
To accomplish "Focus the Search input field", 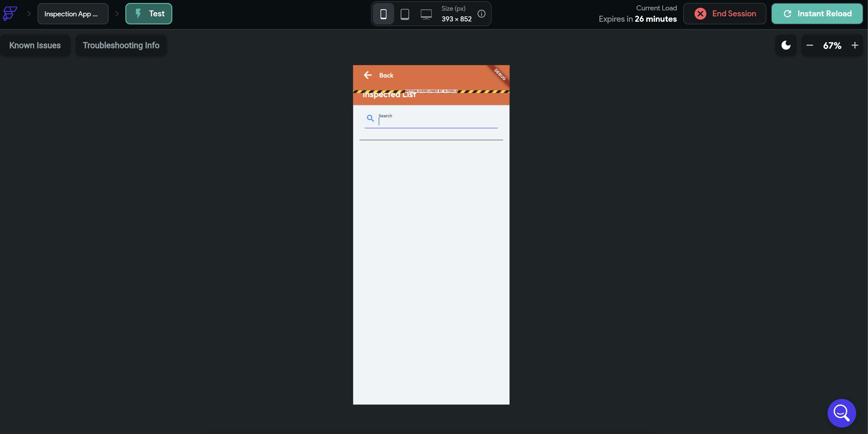I will (x=437, y=121).
